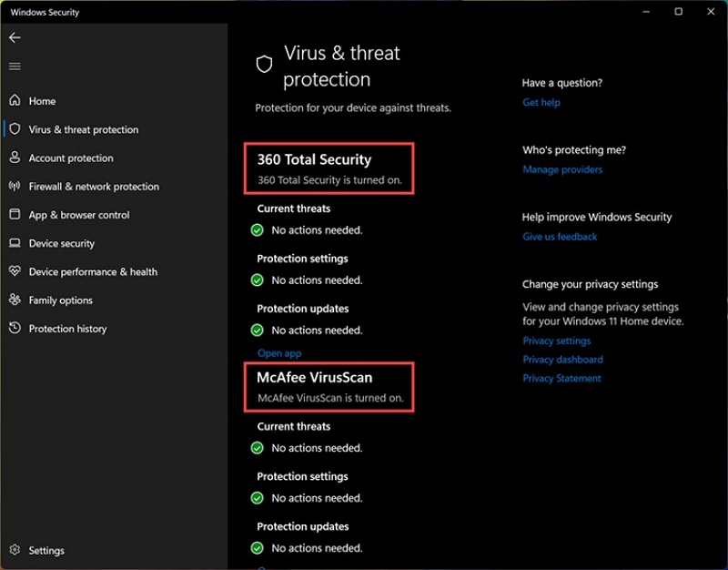This screenshot has width=728, height=570.
Task: Open the Manage providers link
Action: [562, 169]
